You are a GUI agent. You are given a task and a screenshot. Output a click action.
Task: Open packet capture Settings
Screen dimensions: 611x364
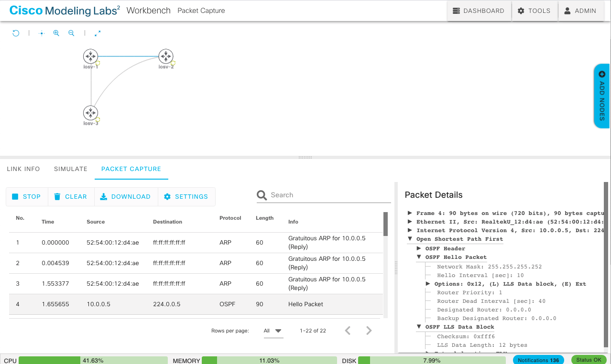[x=186, y=196]
